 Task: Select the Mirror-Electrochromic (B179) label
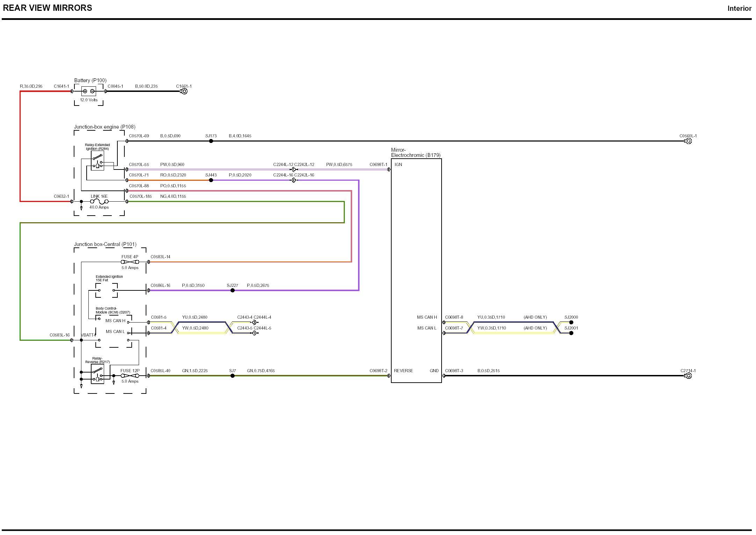(x=415, y=152)
